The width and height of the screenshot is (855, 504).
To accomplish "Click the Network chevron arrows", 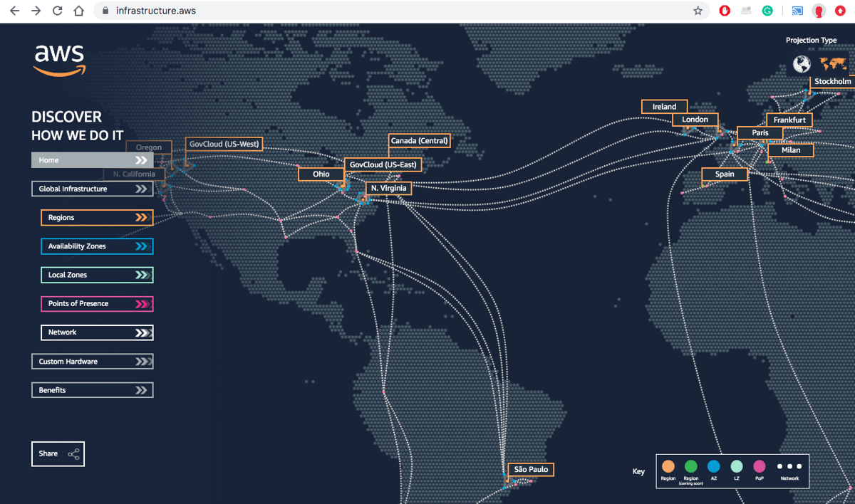I will tap(143, 332).
